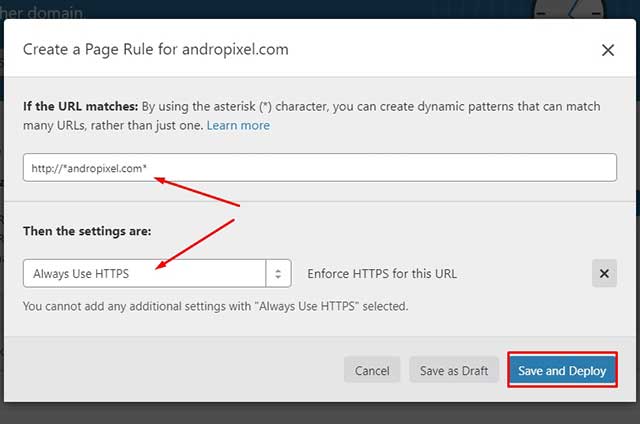Open the Learn more link
640x424 pixels.
click(x=238, y=125)
